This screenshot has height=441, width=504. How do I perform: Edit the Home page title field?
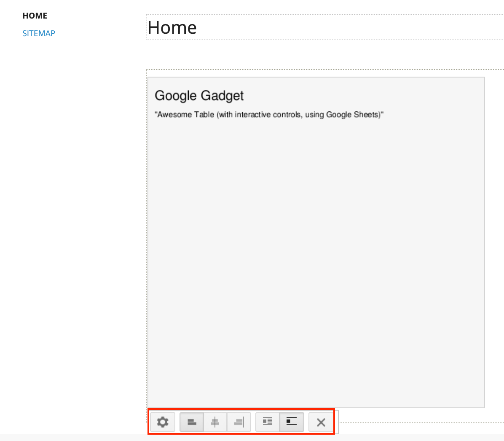pyautogui.click(x=324, y=27)
